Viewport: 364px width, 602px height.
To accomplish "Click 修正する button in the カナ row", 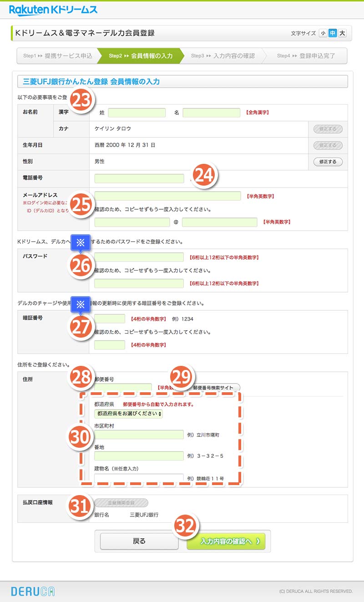I will (328, 129).
